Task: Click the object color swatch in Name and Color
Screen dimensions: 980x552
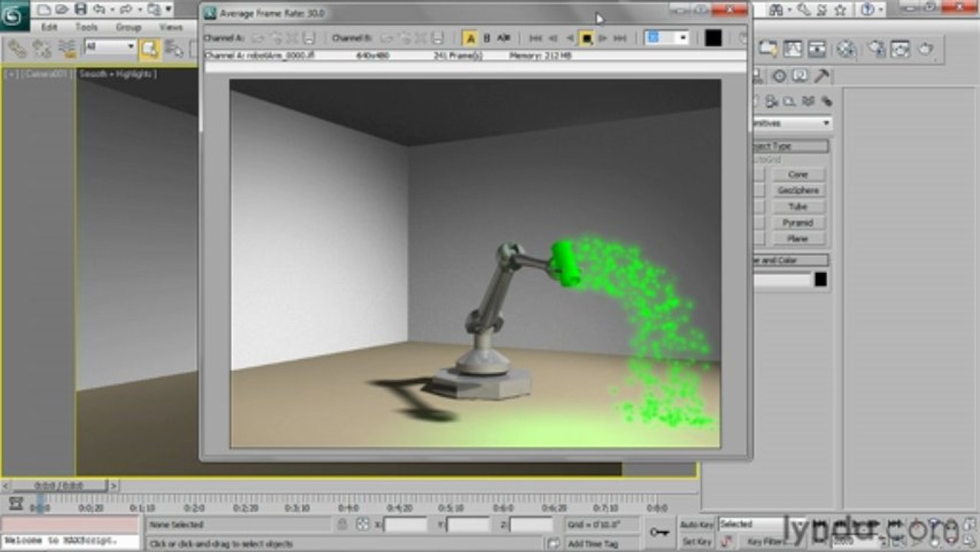Action: point(821,280)
